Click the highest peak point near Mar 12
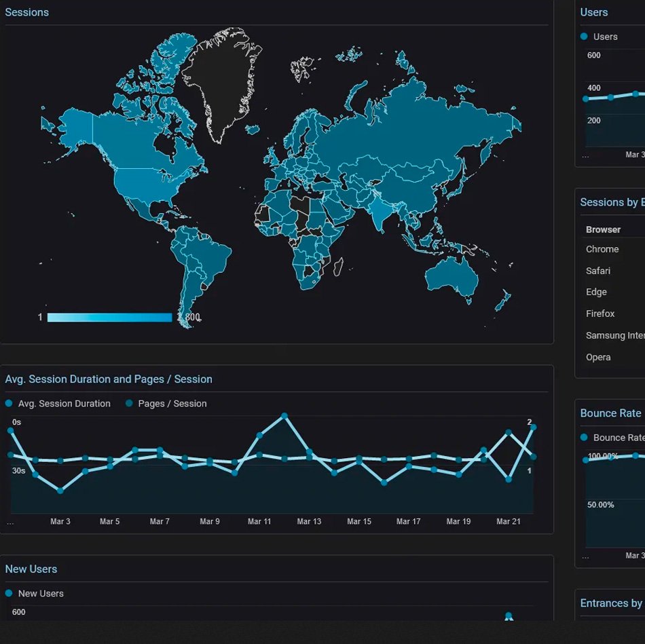This screenshot has width=645, height=644. (284, 416)
